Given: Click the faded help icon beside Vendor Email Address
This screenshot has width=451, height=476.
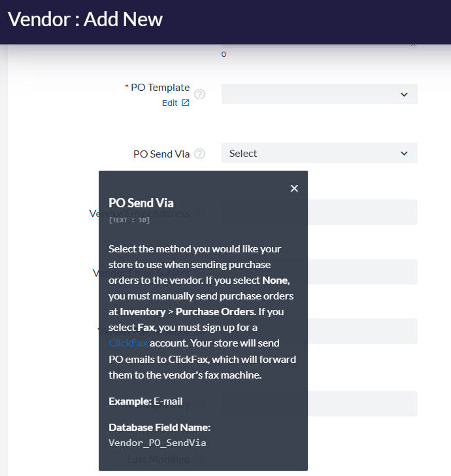Looking at the screenshot, I should [x=200, y=213].
